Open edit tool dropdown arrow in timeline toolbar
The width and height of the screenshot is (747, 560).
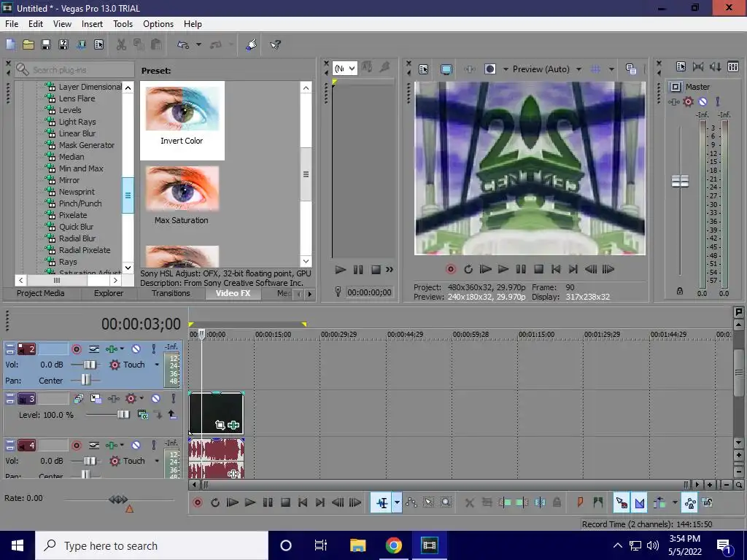(x=397, y=502)
